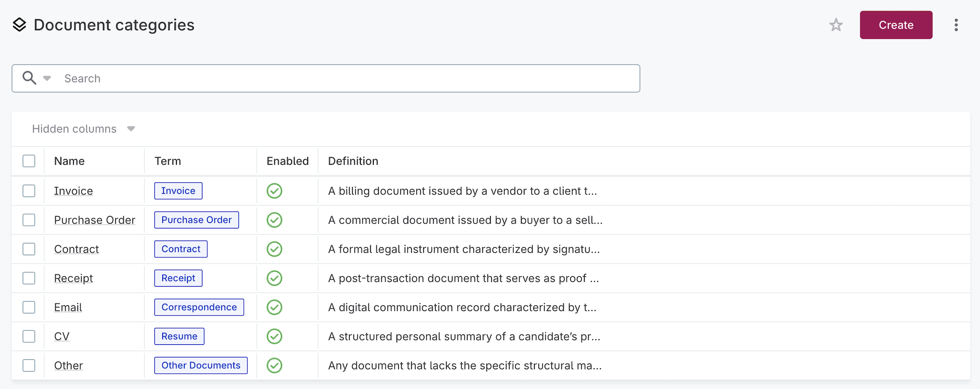The height and width of the screenshot is (389, 980).
Task: Open the three-dot overflow menu
Action: (x=956, y=25)
